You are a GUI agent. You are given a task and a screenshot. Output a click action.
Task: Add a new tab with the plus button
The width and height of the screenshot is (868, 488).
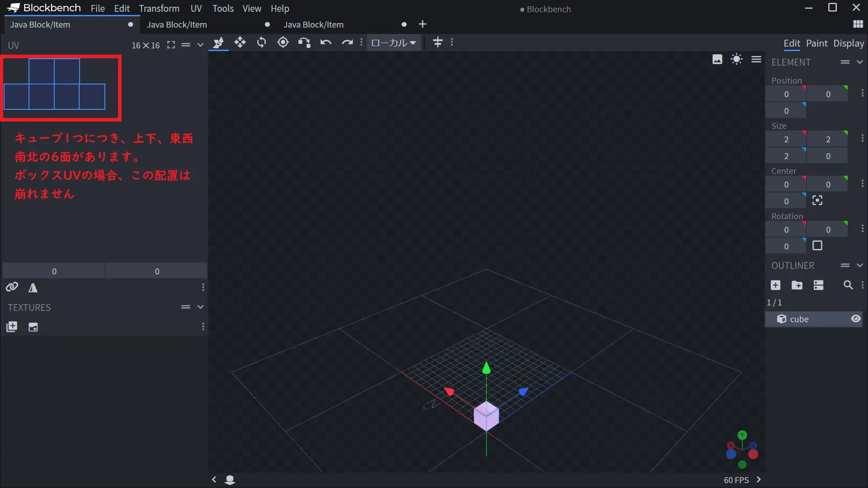(423, 24)
